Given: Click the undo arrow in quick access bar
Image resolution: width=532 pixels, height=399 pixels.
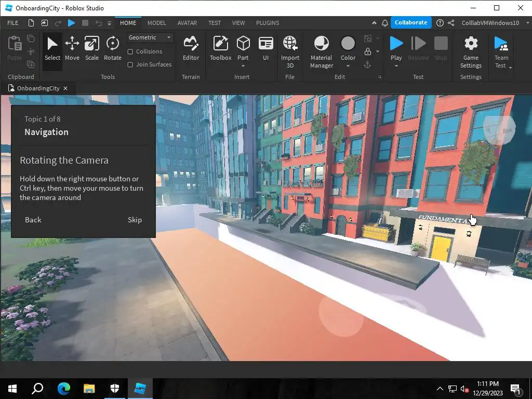Looking at the screenshot, I should 98,23.
